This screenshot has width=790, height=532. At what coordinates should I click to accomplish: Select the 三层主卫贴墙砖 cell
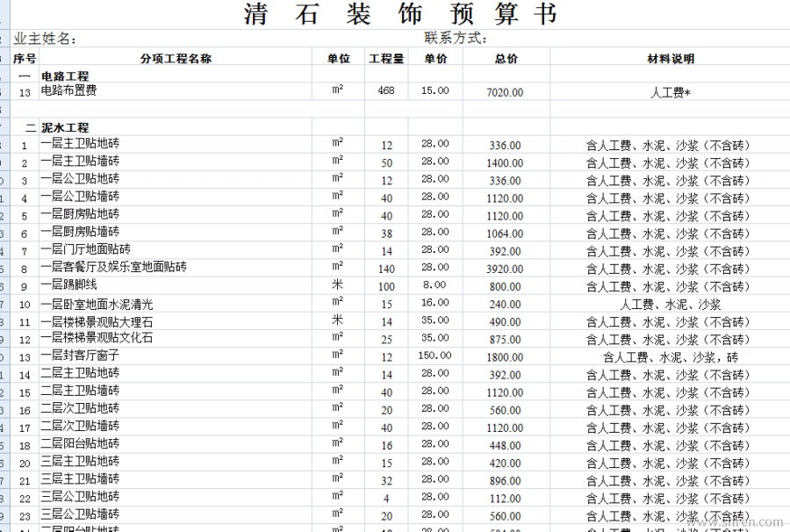(x=176, y=479)
